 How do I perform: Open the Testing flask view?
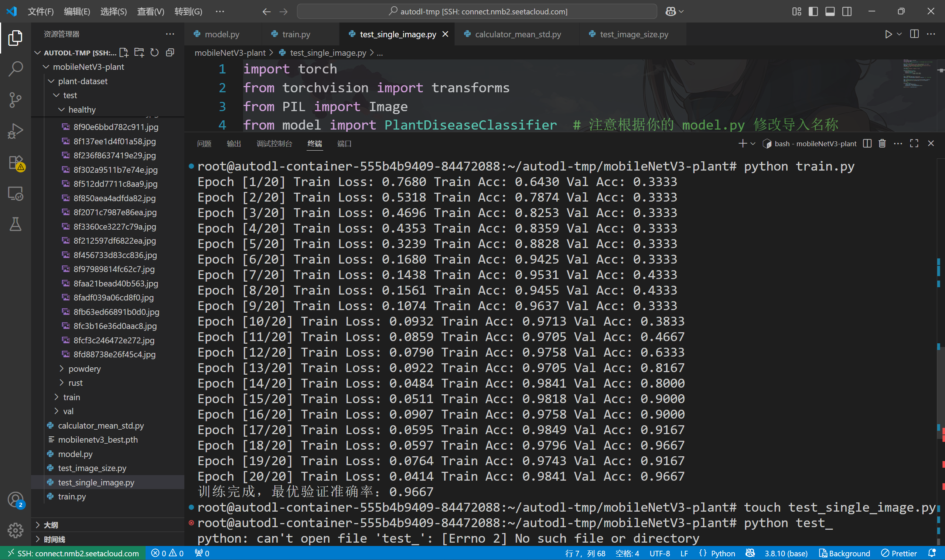tap(15, 224)
